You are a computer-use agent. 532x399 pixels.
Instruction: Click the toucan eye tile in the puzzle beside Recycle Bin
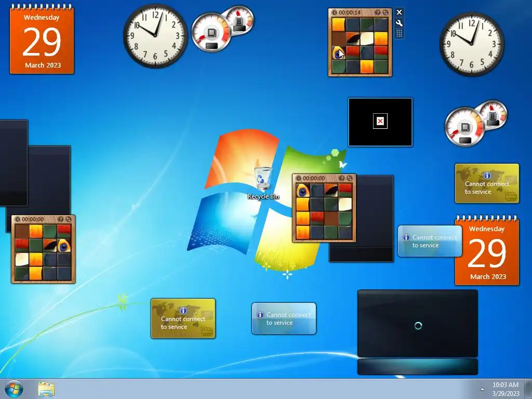tap(303, 191)
